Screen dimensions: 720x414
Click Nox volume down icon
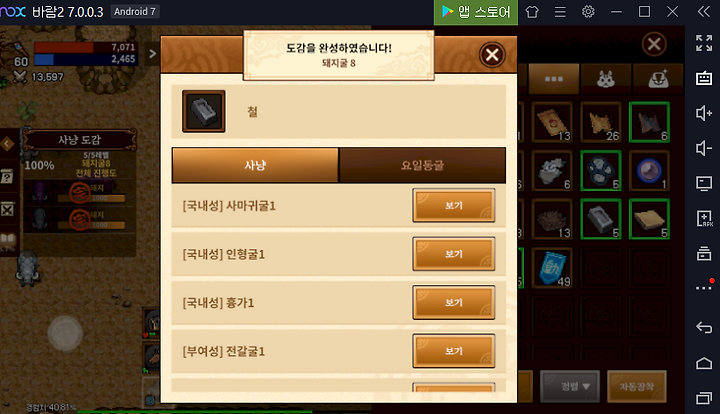703,148
